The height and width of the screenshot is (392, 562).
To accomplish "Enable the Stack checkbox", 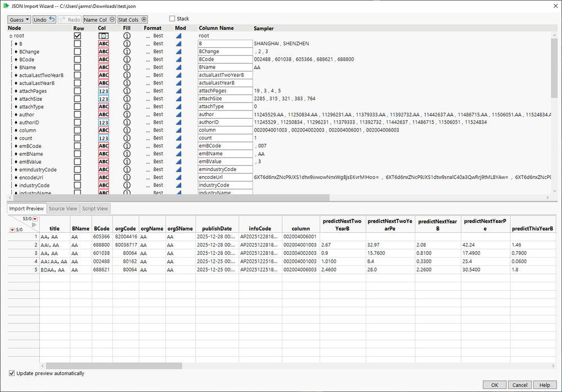I will coord(173,19).
